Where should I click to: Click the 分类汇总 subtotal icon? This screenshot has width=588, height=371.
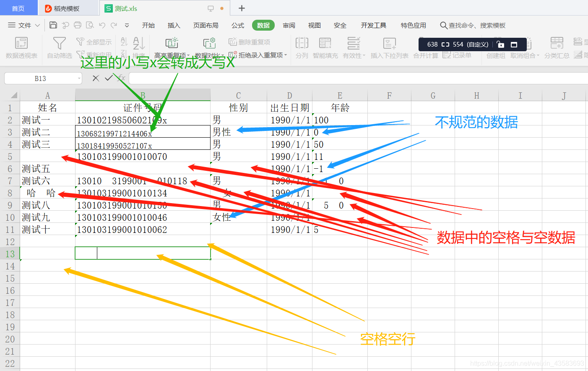tap(557, 43)
